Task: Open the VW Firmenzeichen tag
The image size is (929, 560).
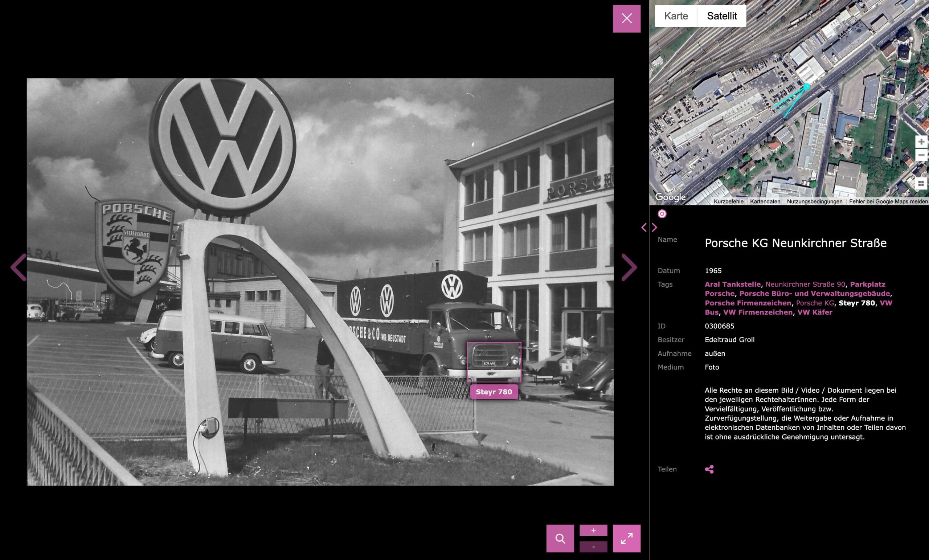Action: click(x=758, y=312)
